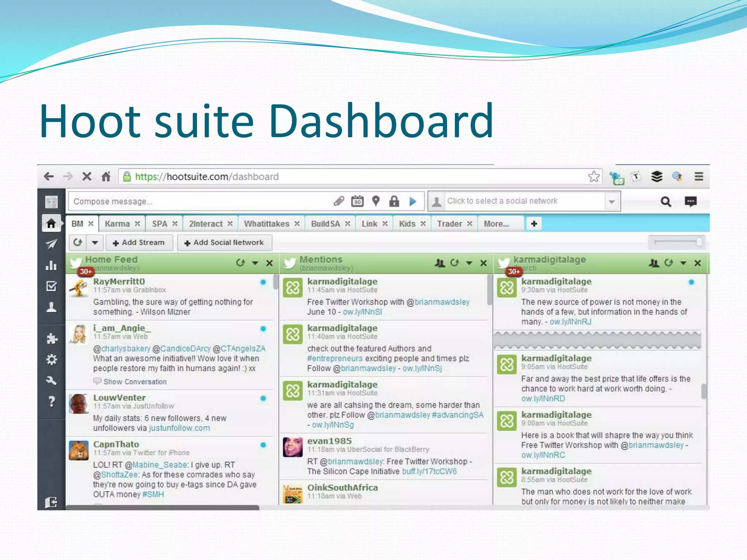
Task: Click the #entrepreneurs hashtag
Action: tap(335, 359)
